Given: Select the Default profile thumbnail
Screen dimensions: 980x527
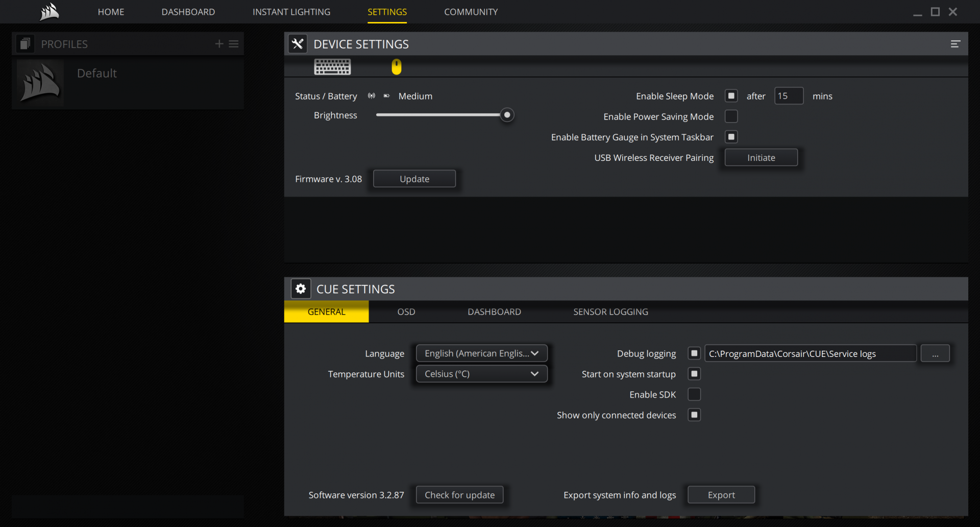Looking at the screenshot, I should tap(40, 83).
